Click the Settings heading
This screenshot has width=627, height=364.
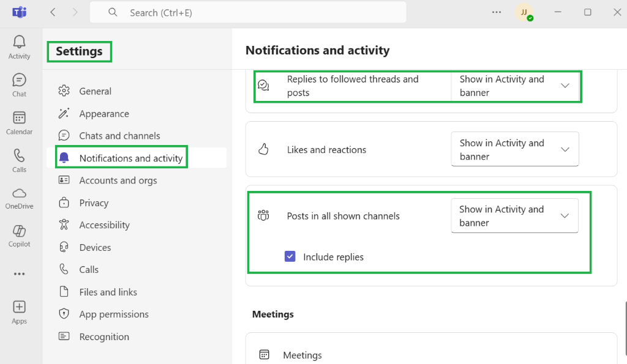pos(79,51)
